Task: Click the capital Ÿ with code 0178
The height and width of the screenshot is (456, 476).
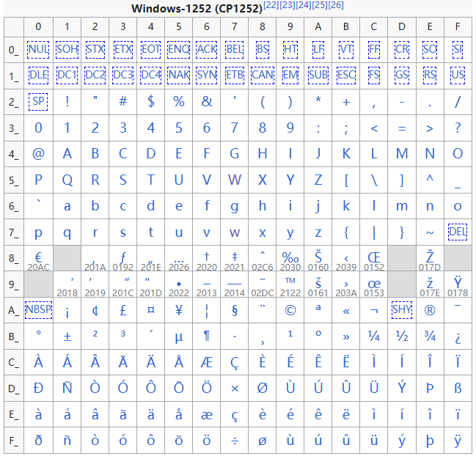Action: (x=458, y=282)
